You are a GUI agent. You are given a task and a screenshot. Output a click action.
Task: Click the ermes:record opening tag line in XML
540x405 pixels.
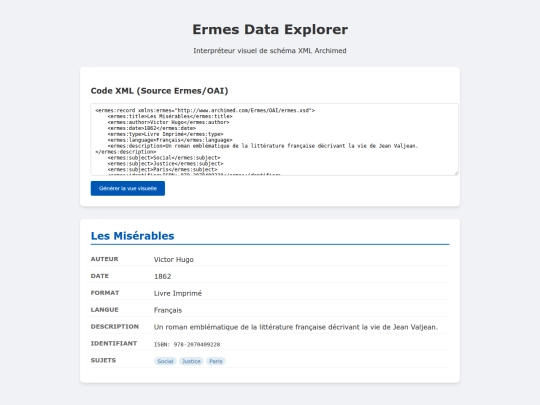pos(205,110)
